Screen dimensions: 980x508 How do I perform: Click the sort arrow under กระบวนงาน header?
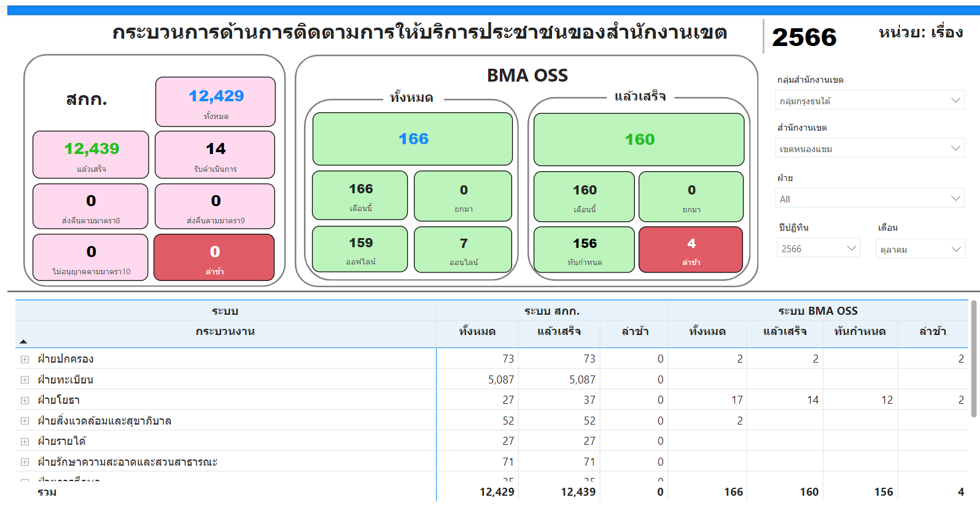(23, 341)
